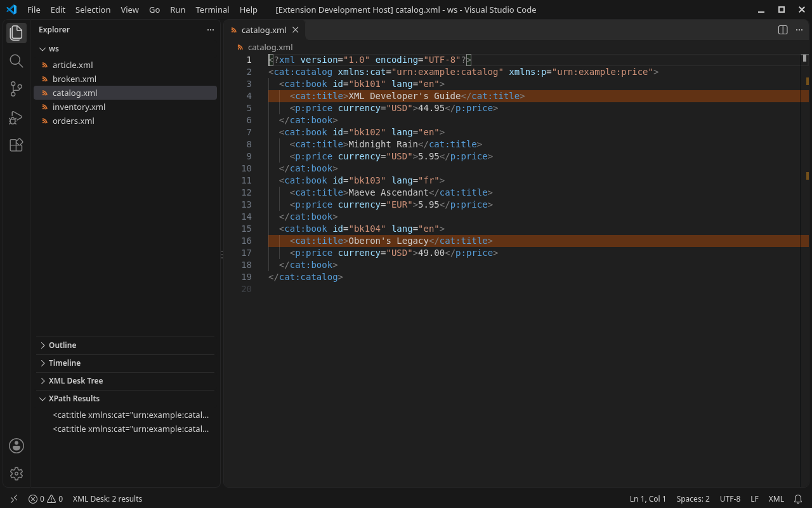Screen dimensions: 812x508
Task: Open the Search view icon
Action: pyautogui.click(x=16, y=61)
